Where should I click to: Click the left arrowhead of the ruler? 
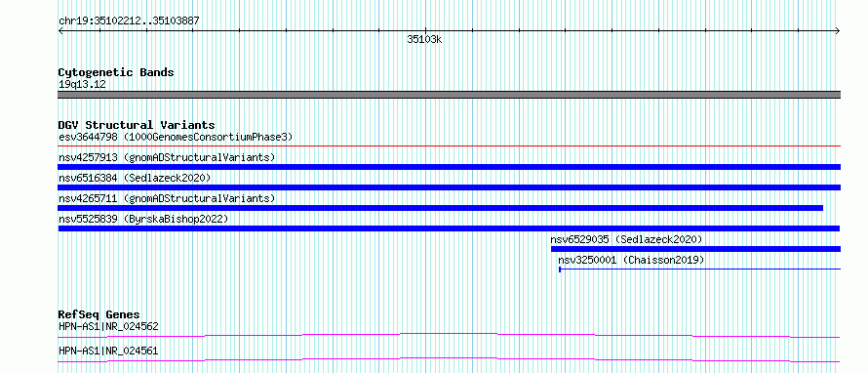point(60,31)
